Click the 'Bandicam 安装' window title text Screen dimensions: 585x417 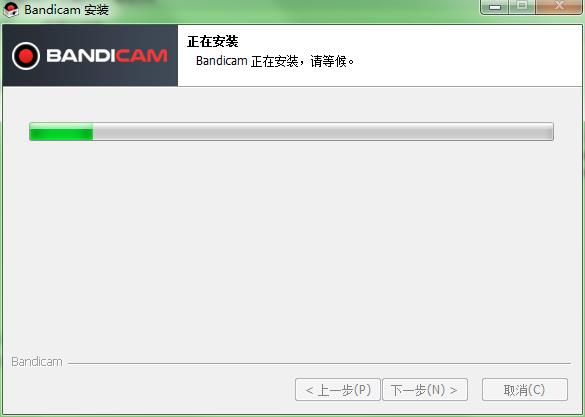[66, 10]
